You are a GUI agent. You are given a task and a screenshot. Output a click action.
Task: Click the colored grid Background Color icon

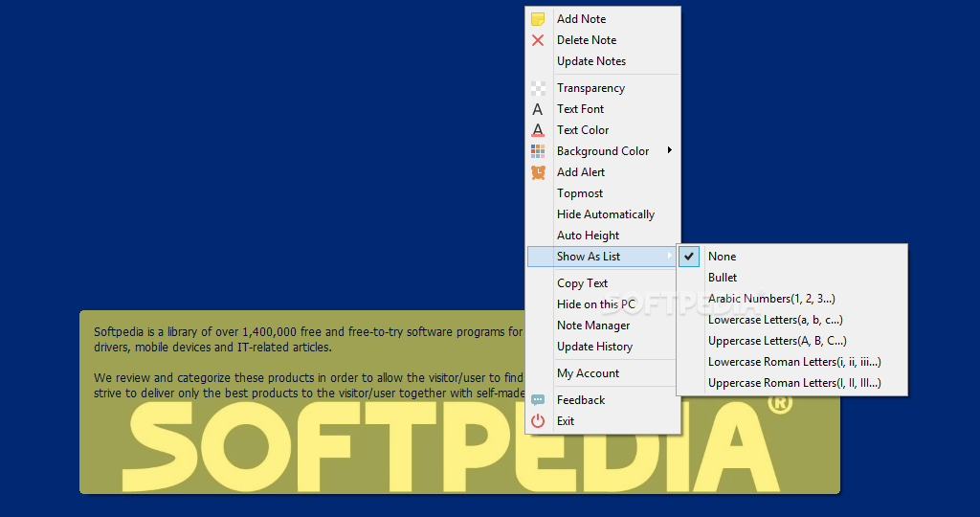(538, 151)
